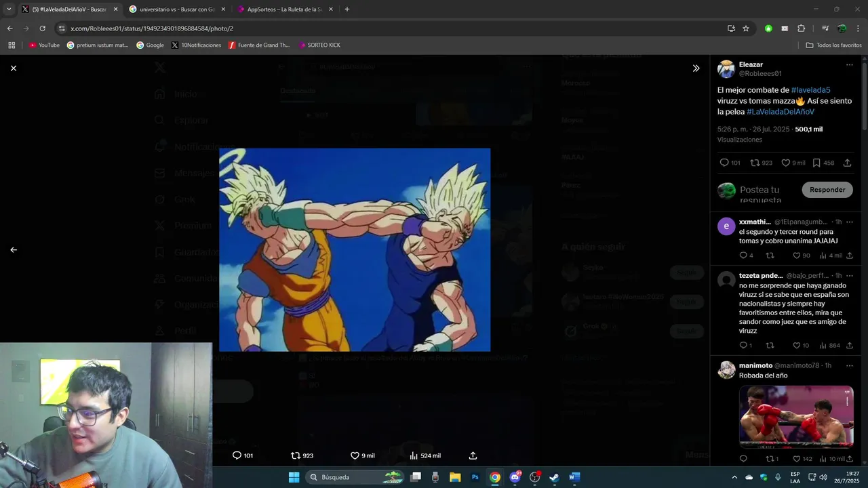Switch to the AppSorteos browser tab

[284, 9]
